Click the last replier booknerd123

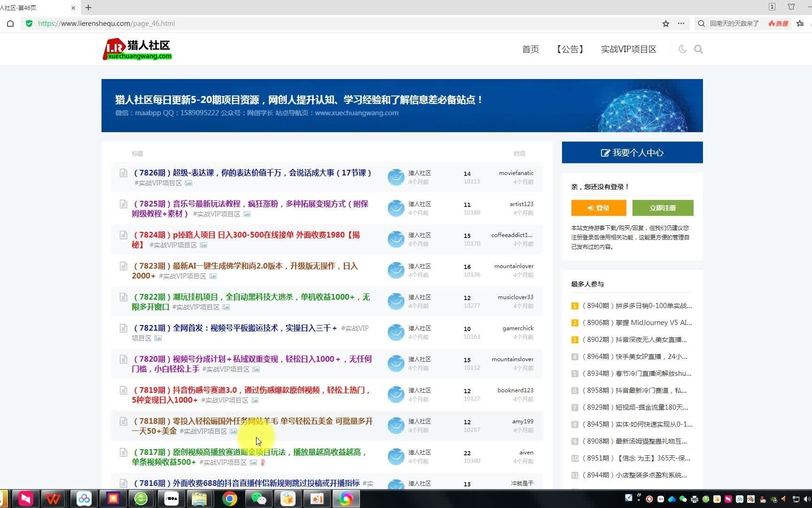tap(515, 390)
